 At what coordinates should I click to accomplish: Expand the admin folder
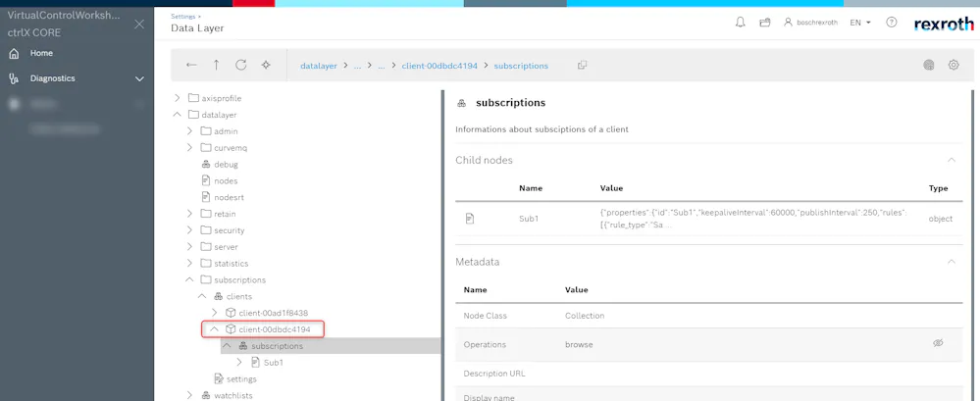pyautogui.click(x=189, y=131)
